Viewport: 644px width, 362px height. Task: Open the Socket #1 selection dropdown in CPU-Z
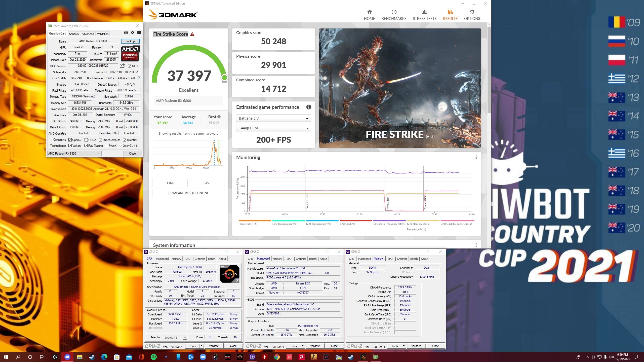175,338
